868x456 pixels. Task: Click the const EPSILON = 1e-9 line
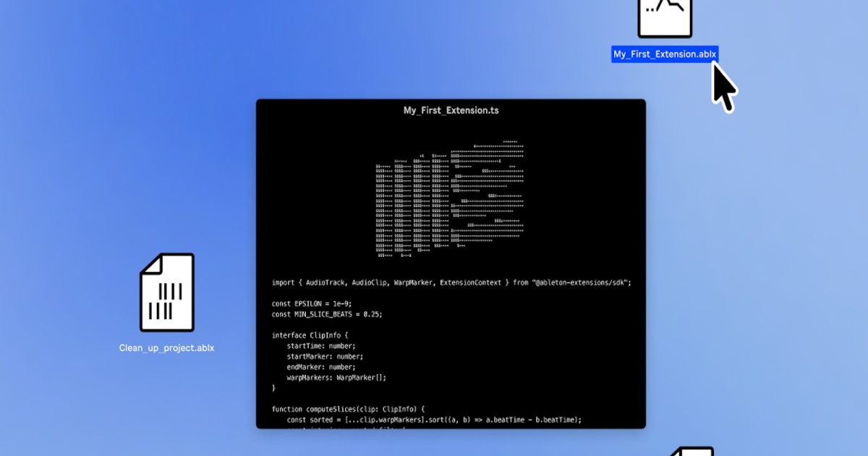[x=312, y=304]
